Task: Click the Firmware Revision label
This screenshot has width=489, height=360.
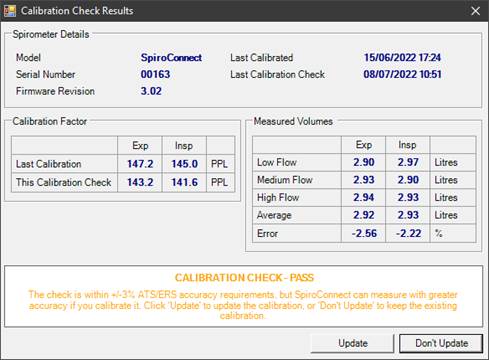Action: pos(55,91)
